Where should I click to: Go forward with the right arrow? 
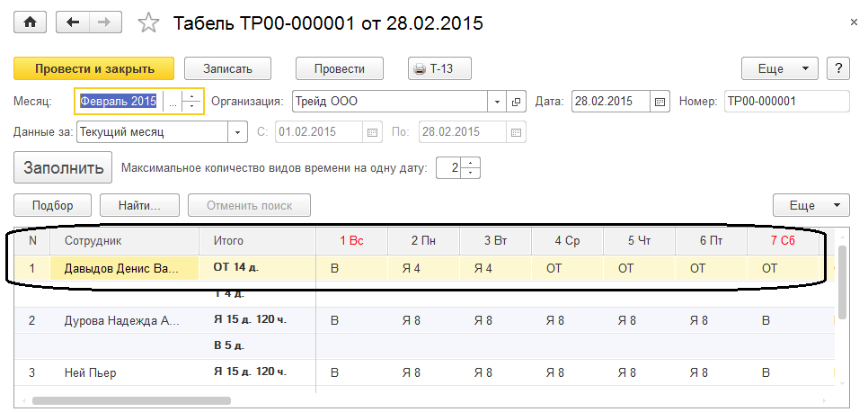[106, 22]
